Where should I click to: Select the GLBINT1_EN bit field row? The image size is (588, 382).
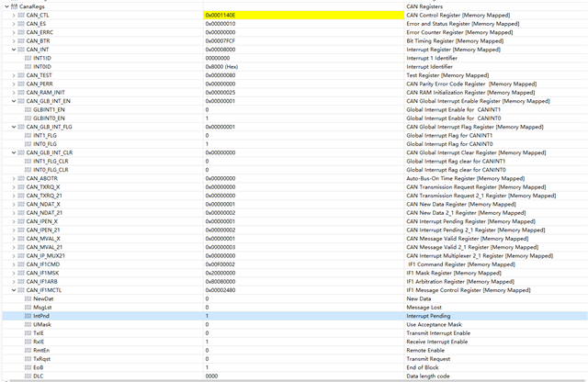(x=295, y=110)
